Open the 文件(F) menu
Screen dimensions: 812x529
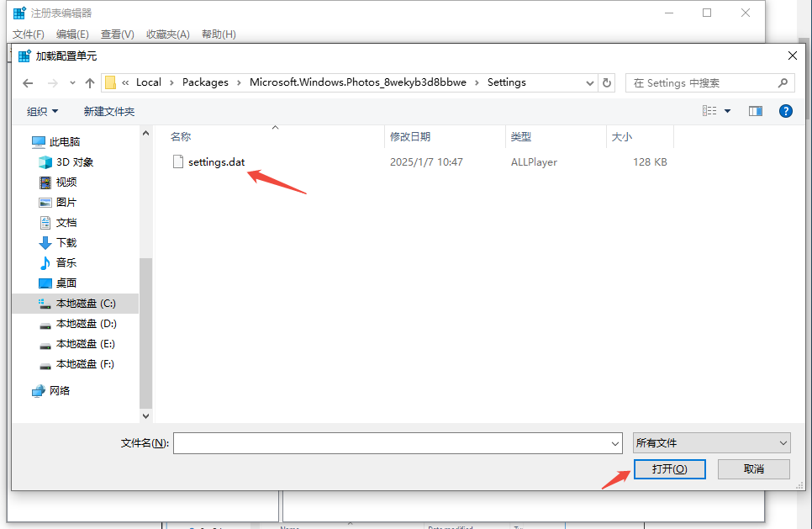[29, 34]
